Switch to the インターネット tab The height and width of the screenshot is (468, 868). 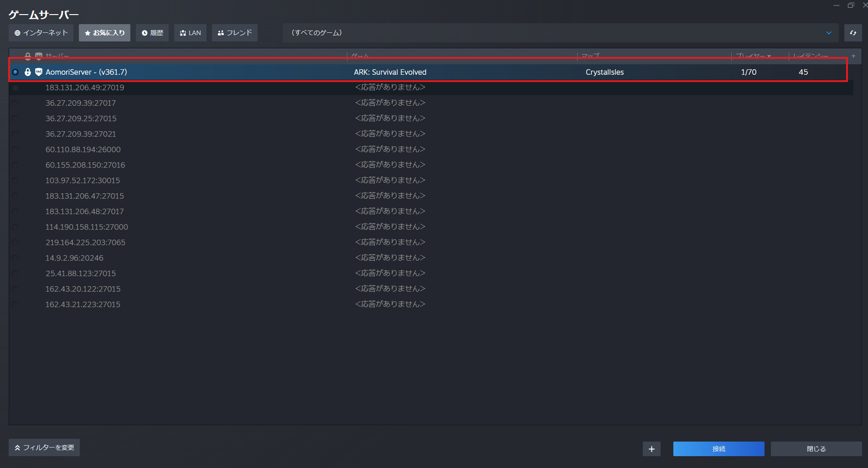41,33
